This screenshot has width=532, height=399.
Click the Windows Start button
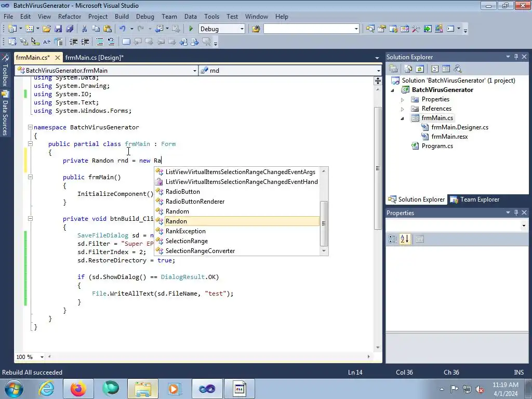(x=14, y=389)
